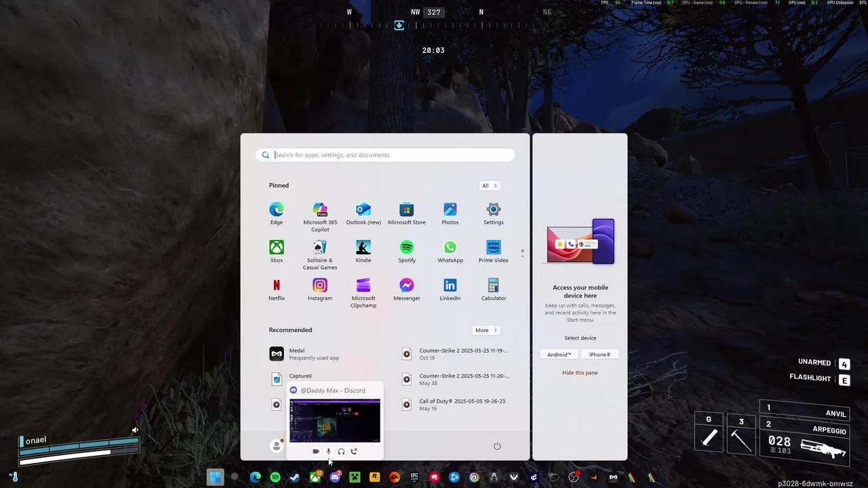Open Netflix pinned app

277,289
